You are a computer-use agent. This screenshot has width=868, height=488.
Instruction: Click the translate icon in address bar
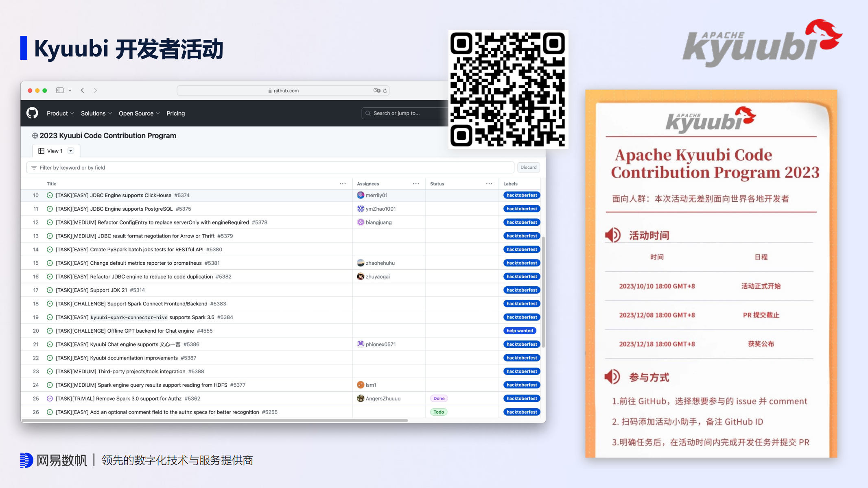pos(377,90)
